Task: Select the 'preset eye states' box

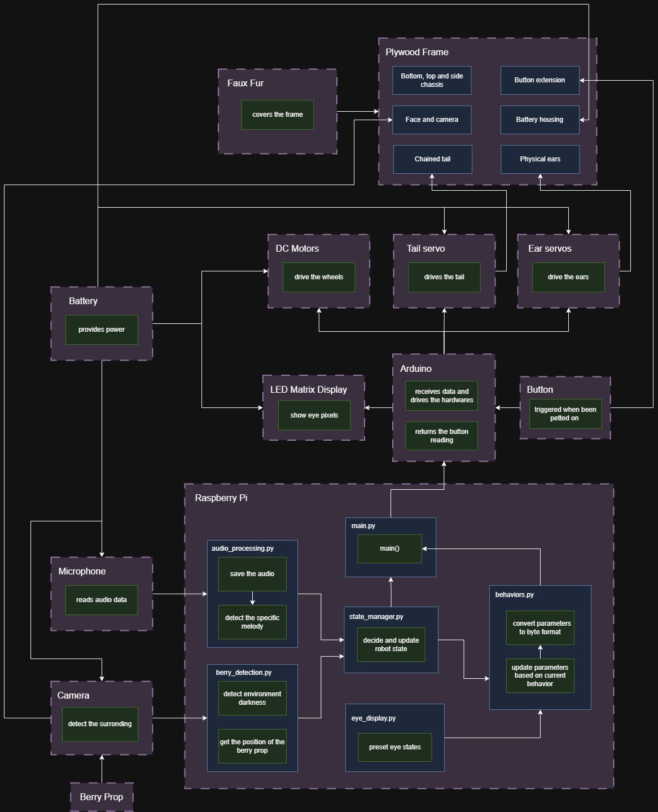Action: [394, 747]
